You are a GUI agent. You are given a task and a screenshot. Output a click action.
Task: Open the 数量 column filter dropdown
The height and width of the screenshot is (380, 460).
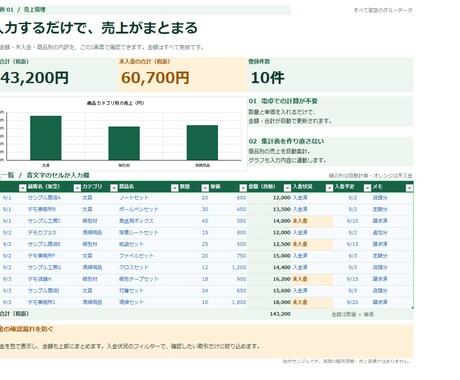pos(205,188)
